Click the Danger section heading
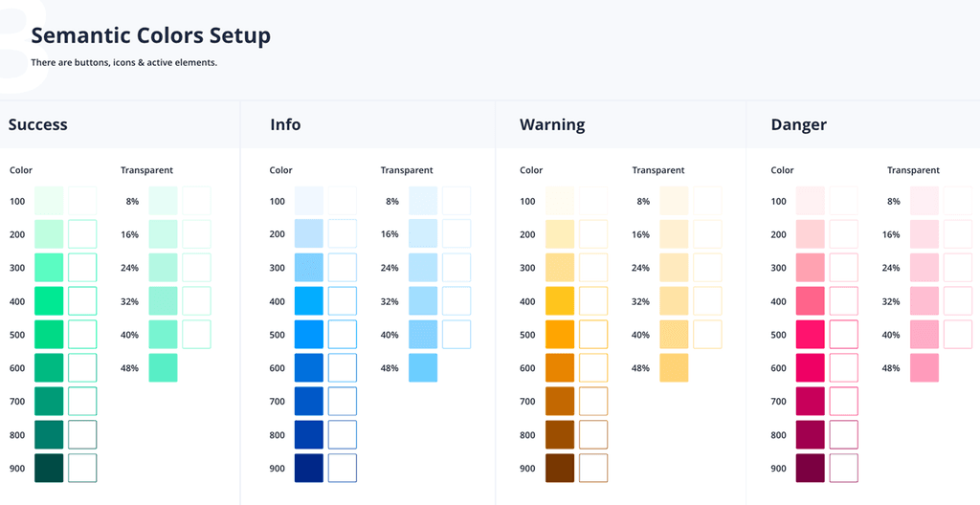 [798, 124]
